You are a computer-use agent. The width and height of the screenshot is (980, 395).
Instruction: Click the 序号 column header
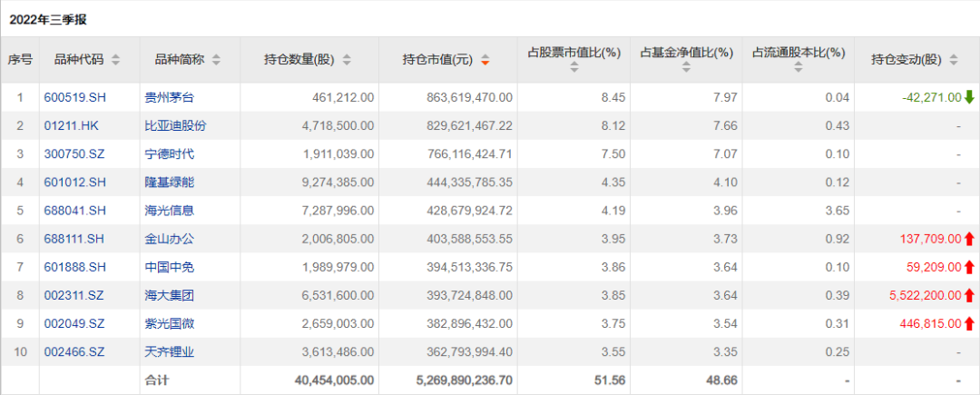click(20, 60)
